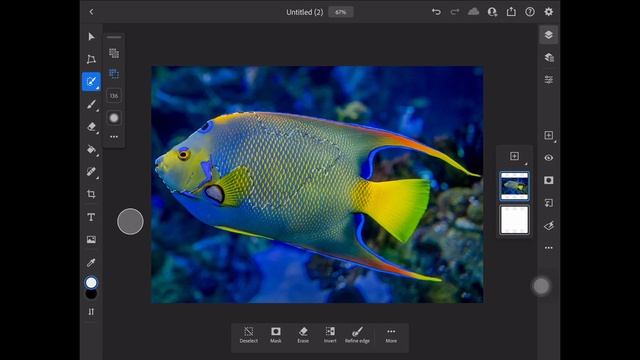The height and width of the screenshot is (360, 640).
Task: Select the Type tool
Action: tap(91, 217)
